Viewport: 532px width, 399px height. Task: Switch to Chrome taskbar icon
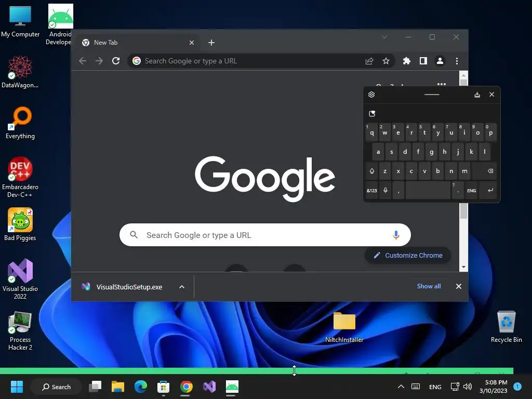click(187, 387)
